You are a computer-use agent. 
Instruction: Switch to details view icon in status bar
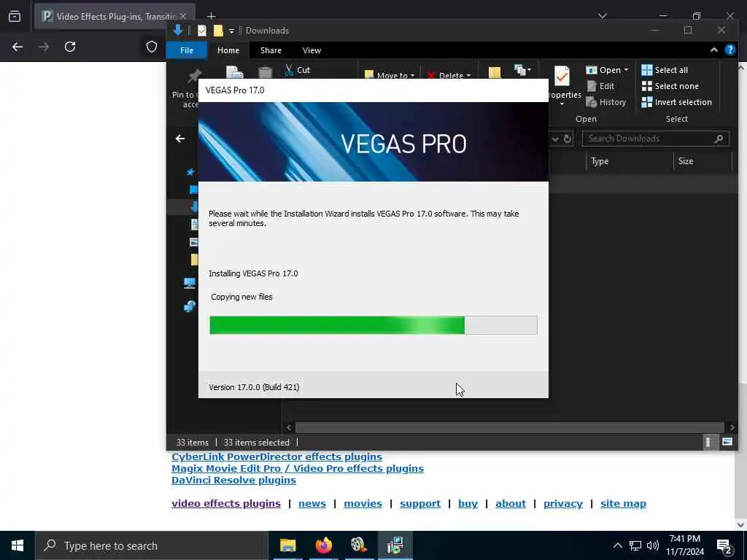click(708, 443)
